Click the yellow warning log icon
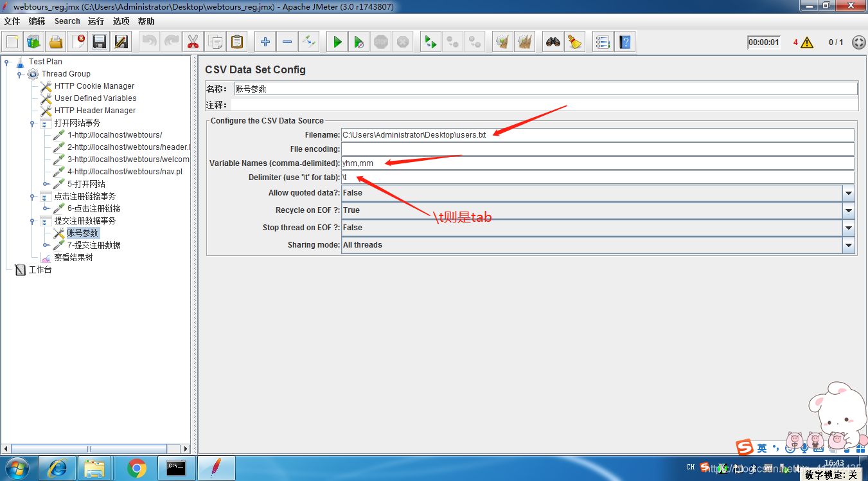The image size is (868, 481). [x=807, y=42]
